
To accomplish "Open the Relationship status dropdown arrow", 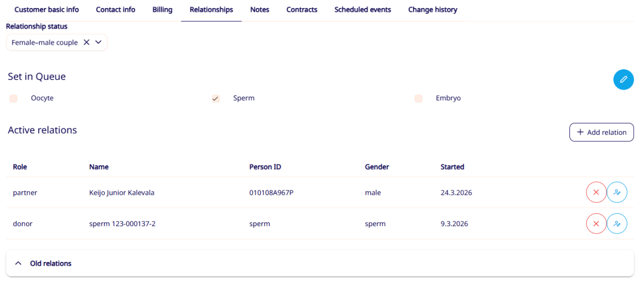I will (x=98, y=42).
